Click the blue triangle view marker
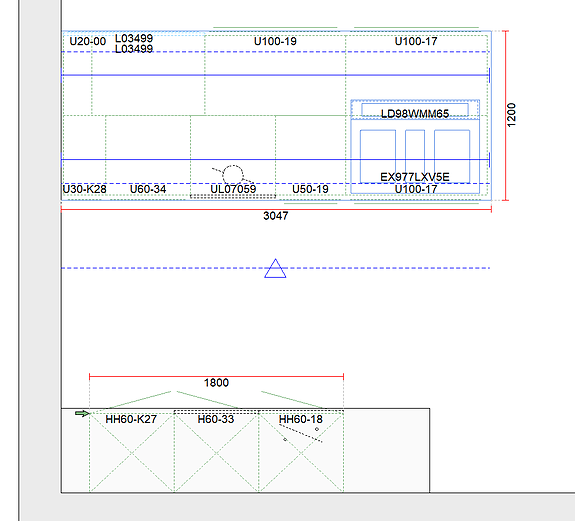 275,268
